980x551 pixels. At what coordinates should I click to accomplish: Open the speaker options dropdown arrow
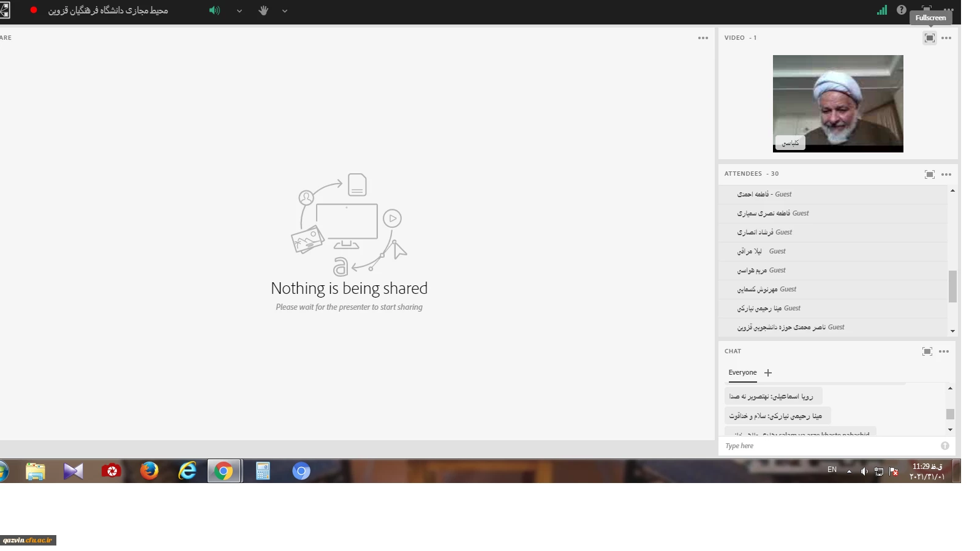click(x=239, y=11)
